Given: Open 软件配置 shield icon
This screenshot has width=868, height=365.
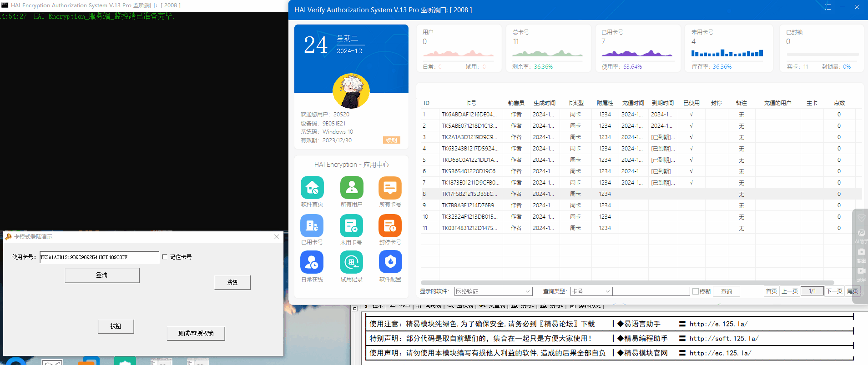Looking at the screenshot, I should click(x=390, y=262).
